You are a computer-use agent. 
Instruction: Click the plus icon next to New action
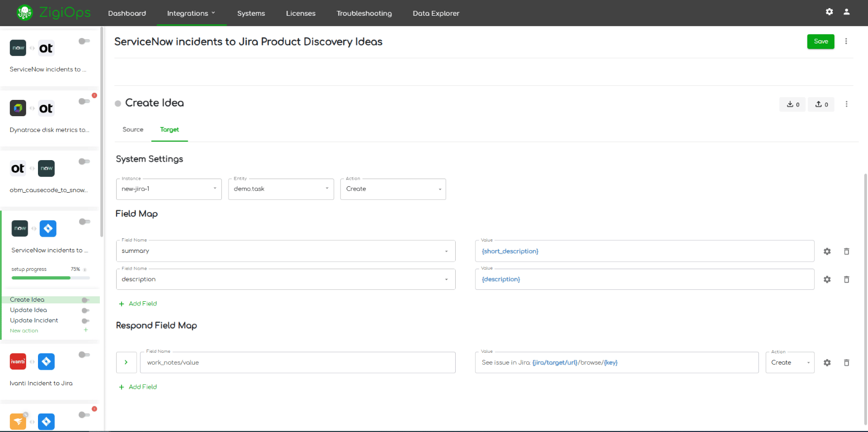(x=86, y=330)
